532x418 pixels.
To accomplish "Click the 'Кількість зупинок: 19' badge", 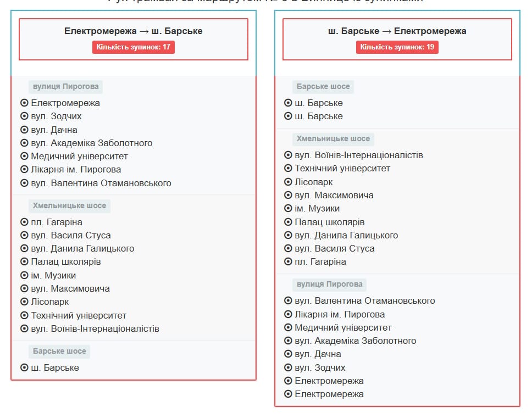I will (397, 47).
